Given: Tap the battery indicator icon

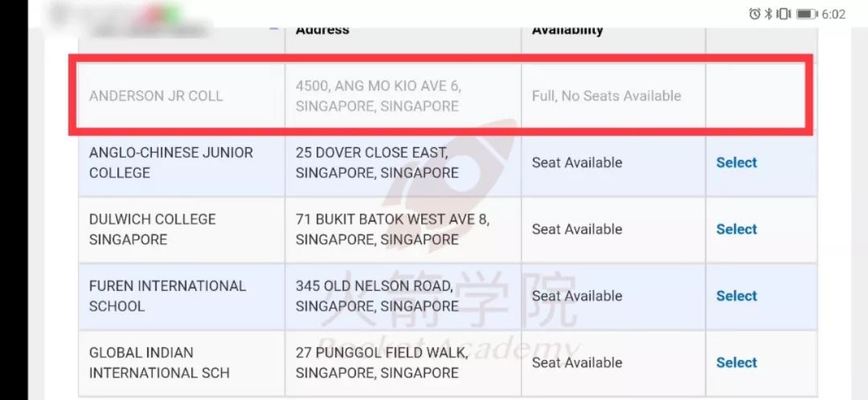Looking at the screenshot, I should (x=807, y=14).
